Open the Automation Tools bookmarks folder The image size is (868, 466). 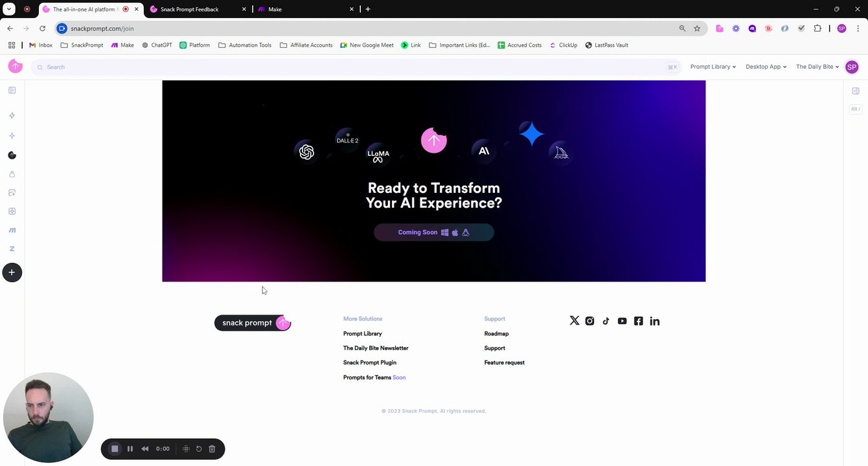pyautogui.click(x=245, y=45)
